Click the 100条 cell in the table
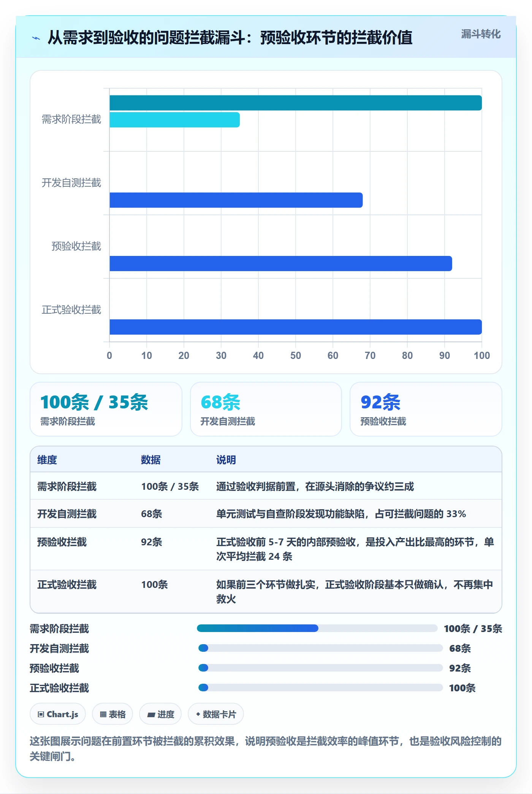 click(x=155, y=584)
